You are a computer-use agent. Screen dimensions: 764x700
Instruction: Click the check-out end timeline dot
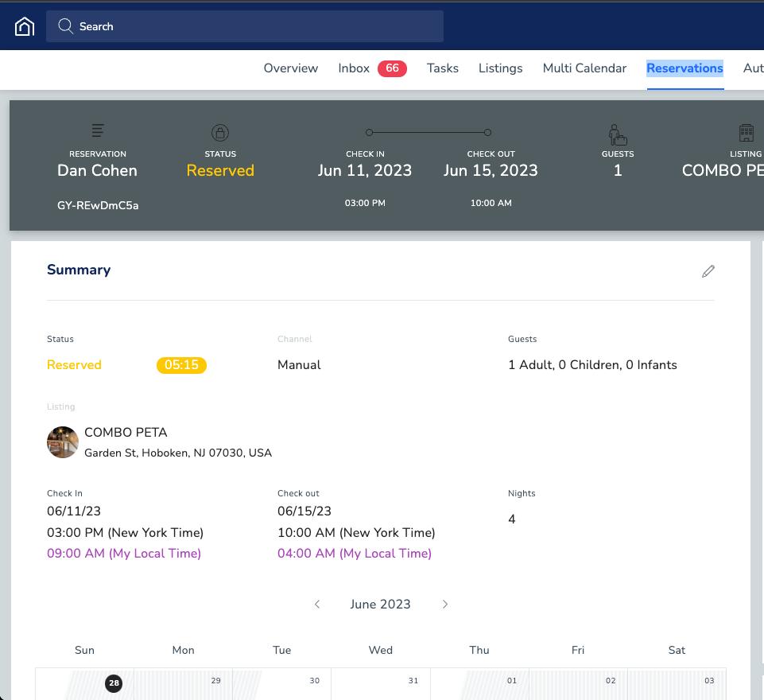pyautogui.click(x=487, y=132)
